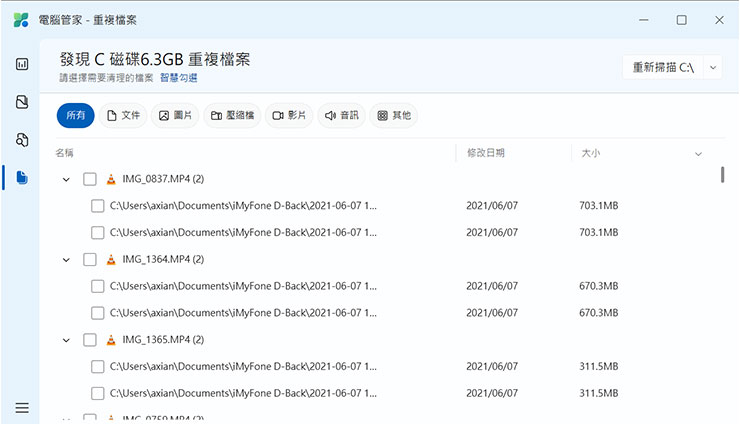This screenshot has height=425, width=740.
Task: Click the VLC icon for IMG_1365.MP4
Action: [x=111, y=340]
